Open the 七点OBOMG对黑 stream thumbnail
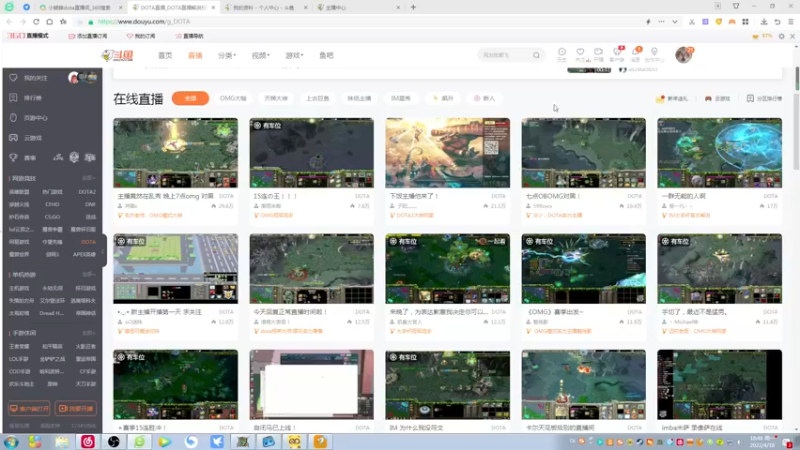800x450 pixels. [584, 153]
